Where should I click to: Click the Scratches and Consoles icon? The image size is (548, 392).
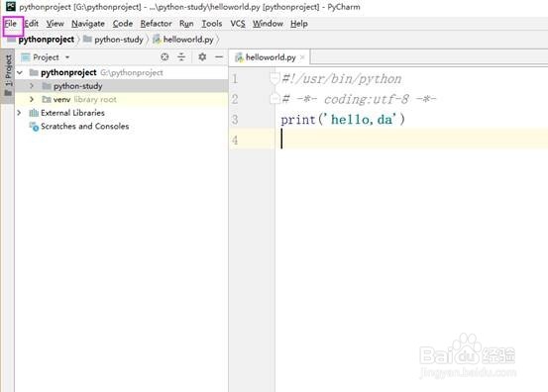34,127
